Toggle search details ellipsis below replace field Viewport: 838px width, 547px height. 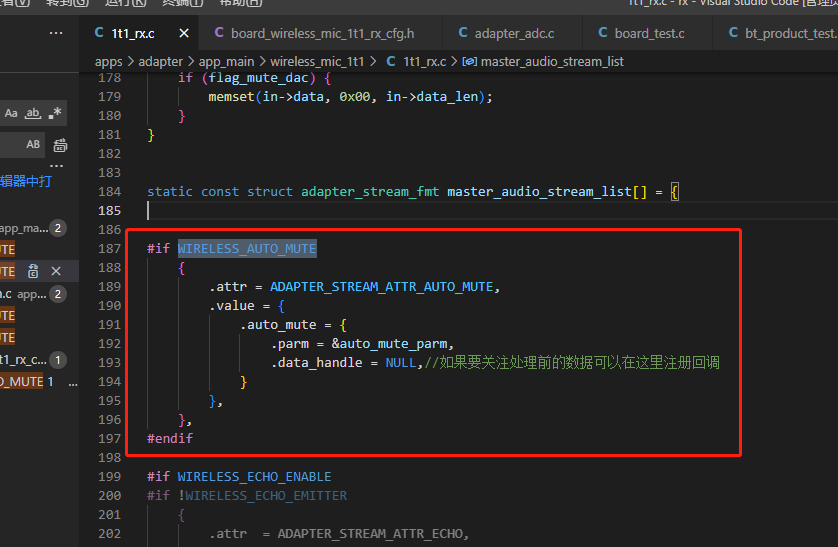point(57,166)
